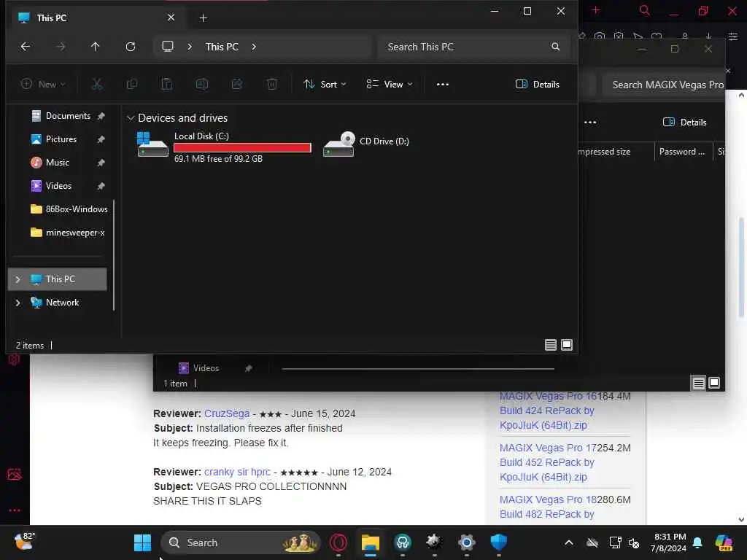Image resolution: width=747 pixels, height=560 pixels.
Task: Select the Local Disk (C:) drive
Action: click(x=224, y=147)
